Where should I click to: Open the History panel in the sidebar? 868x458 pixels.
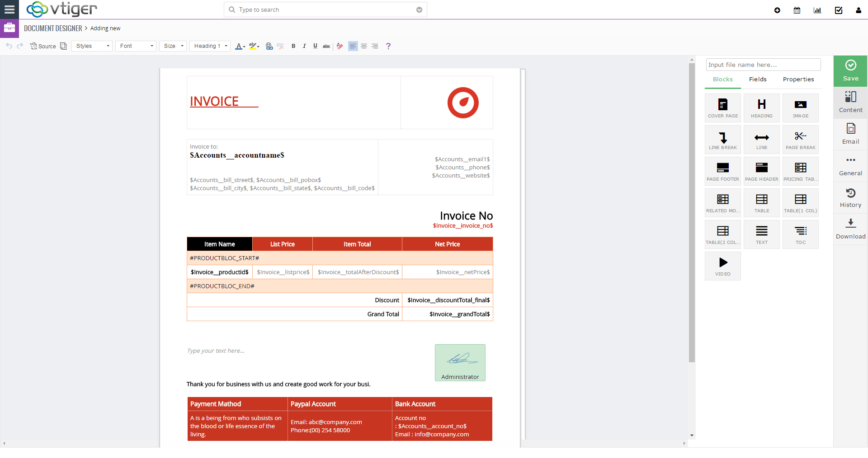(x=850, y=197)
